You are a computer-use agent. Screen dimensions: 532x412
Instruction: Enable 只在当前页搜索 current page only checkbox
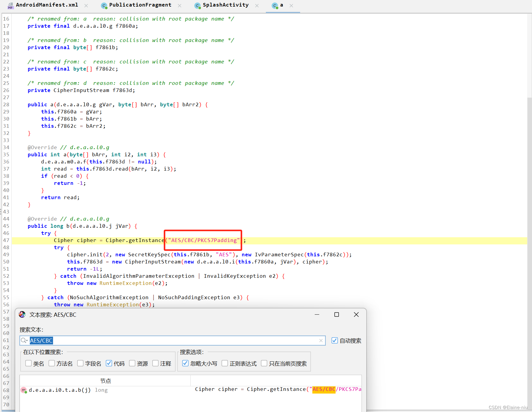point(264,363)
